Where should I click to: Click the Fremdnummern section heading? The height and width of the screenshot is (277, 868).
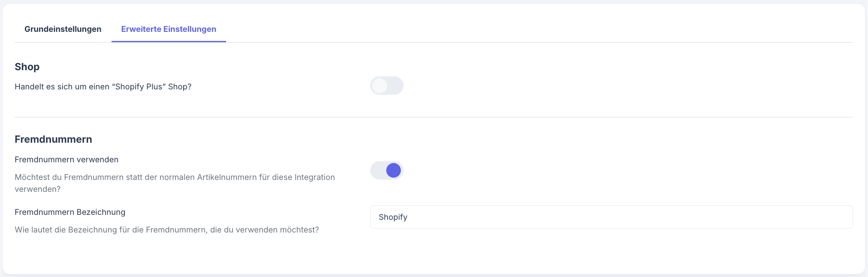pos(53,139)
